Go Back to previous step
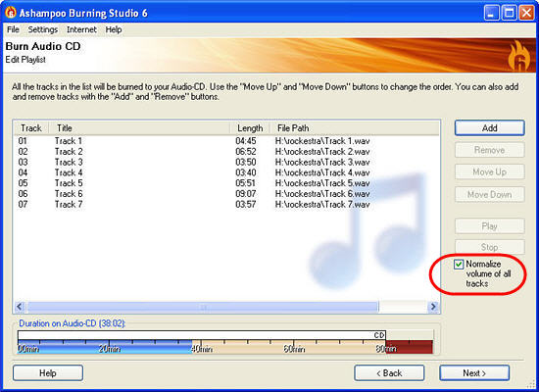 389,373
